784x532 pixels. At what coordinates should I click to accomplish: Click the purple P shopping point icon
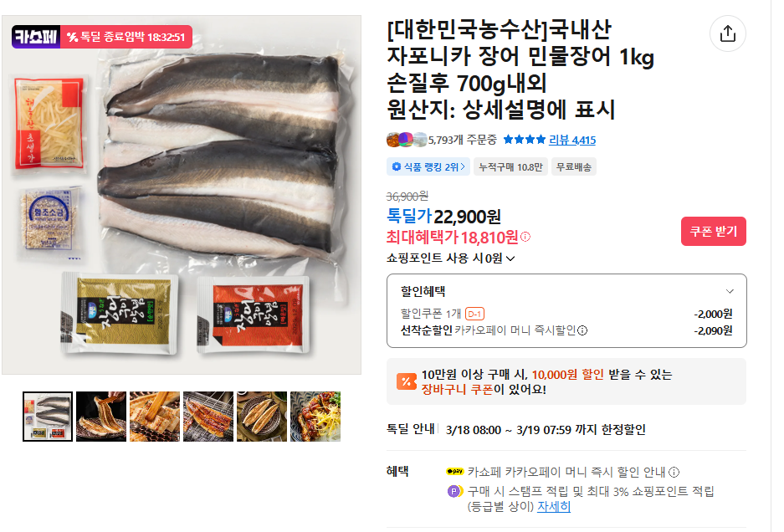point(455,492)
